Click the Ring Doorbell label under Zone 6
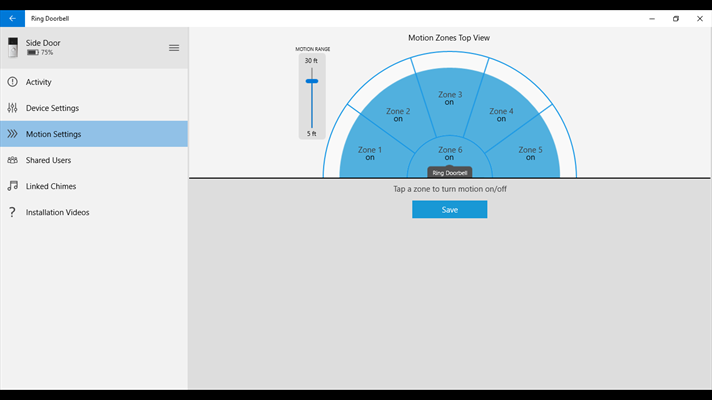712x400 pixels. coord(450,173)
